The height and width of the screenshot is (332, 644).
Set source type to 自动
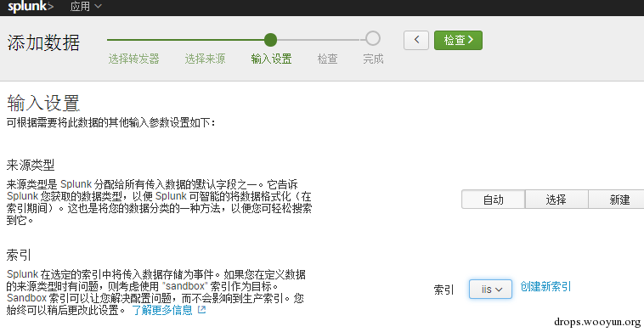494,200
